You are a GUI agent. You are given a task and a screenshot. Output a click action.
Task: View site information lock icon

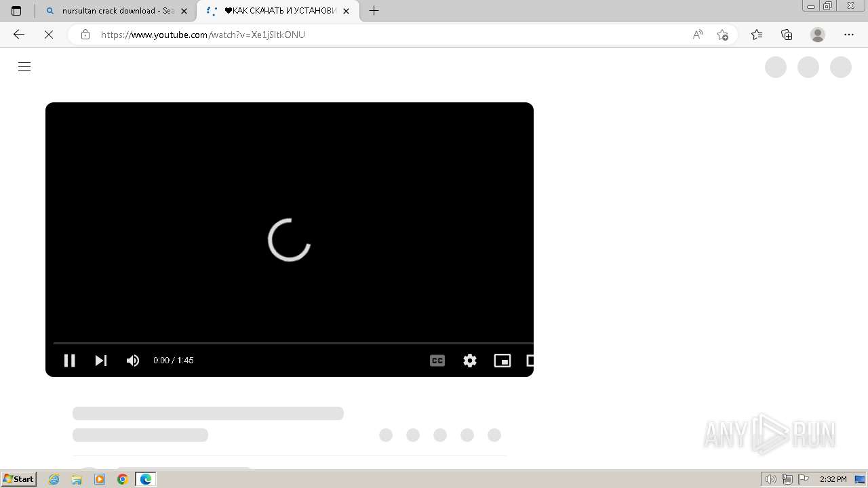(85, 35)
